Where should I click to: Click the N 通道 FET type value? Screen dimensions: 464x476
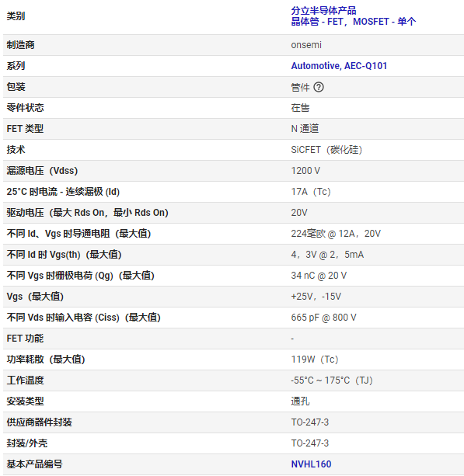click(x=305, y=129)
